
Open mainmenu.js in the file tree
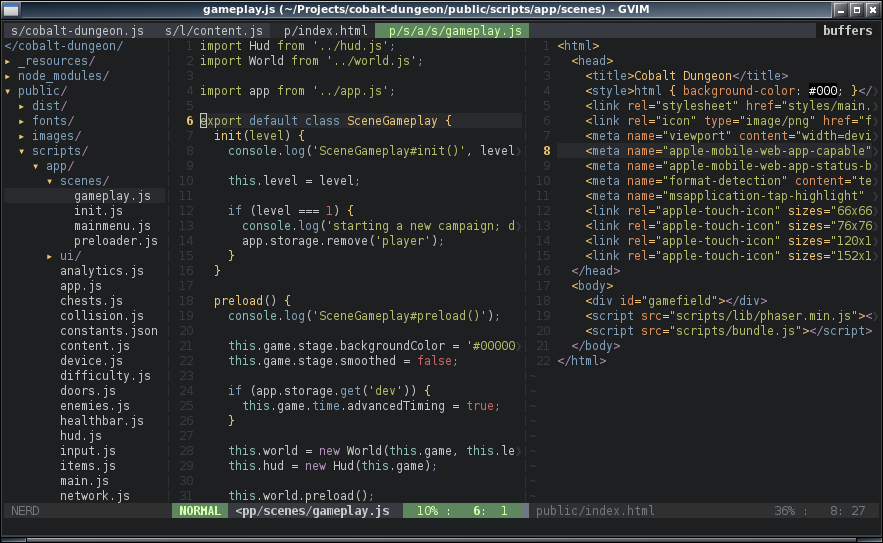coord(112,226)
